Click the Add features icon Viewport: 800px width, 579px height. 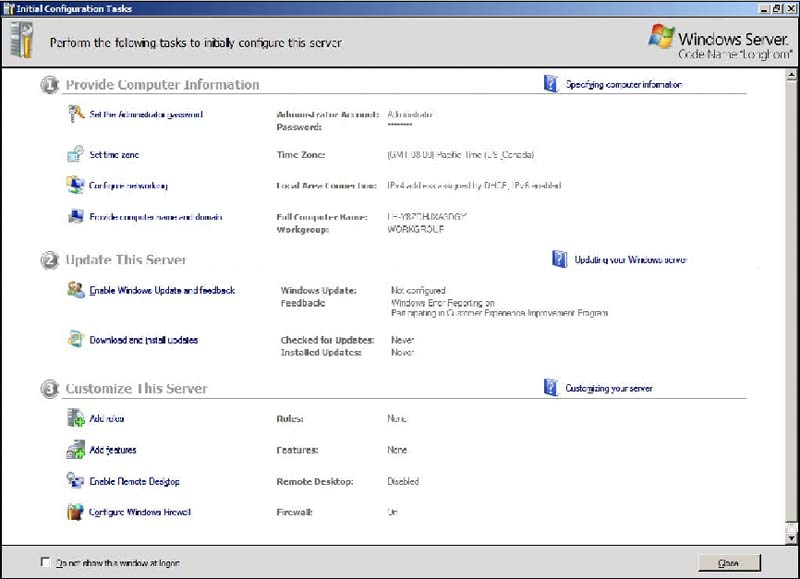[x=76, y=450]
